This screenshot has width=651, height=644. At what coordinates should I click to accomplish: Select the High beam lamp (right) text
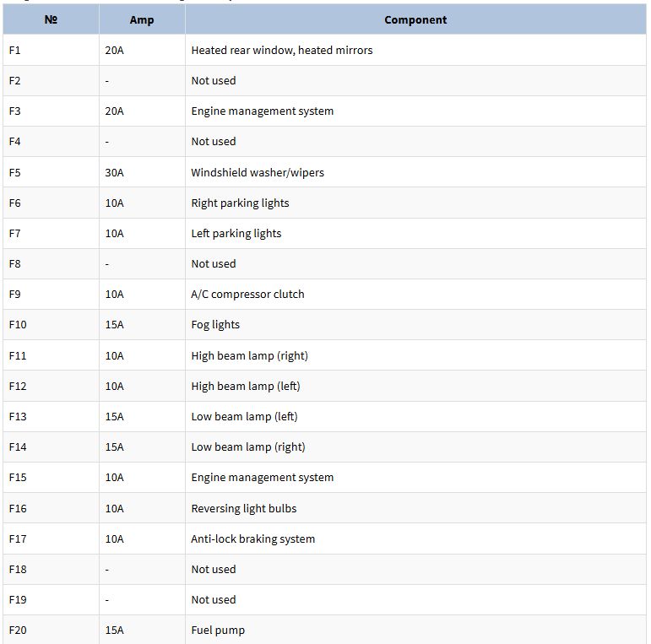(250, 355)
